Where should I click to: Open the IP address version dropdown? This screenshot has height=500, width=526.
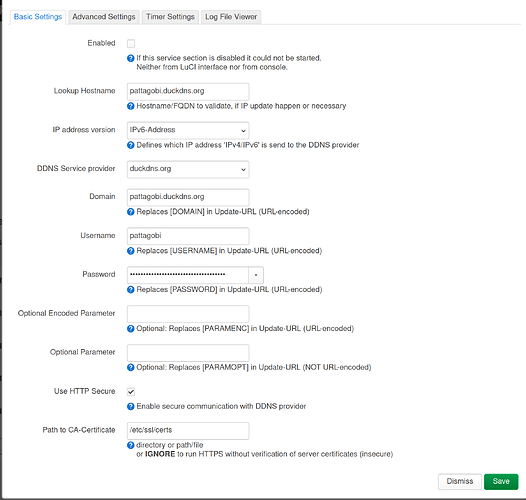point(188,131)
